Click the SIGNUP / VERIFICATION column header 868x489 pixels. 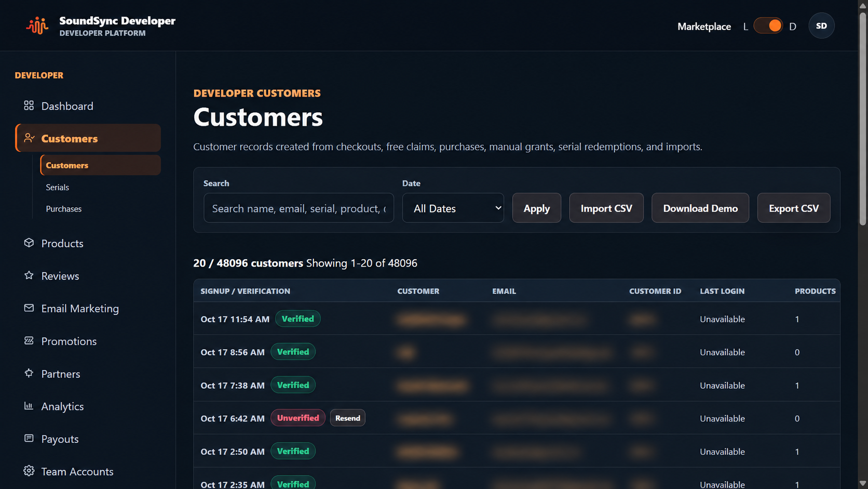[245, 291]
